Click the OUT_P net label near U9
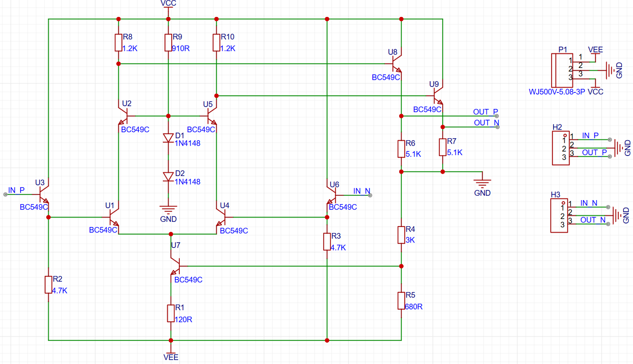 point(485,112)
